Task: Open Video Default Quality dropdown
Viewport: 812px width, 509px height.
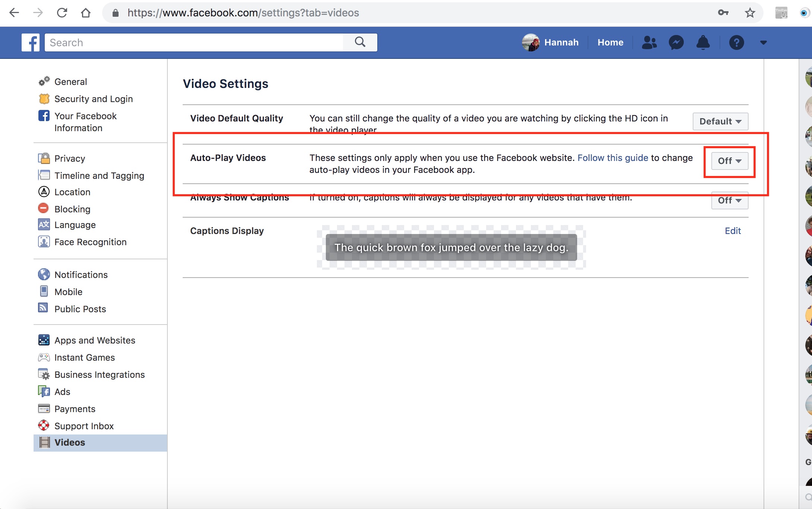Action: (720, 121)
